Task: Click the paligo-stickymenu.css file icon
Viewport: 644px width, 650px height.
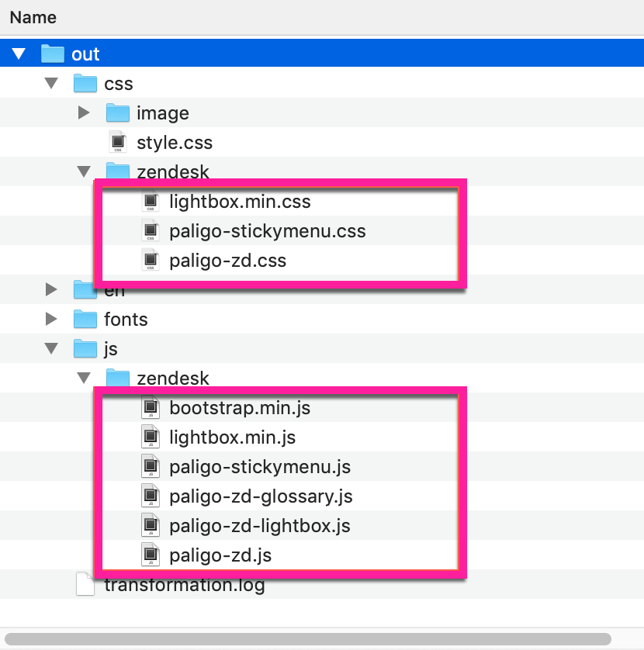Action: [x=151, y=230]
